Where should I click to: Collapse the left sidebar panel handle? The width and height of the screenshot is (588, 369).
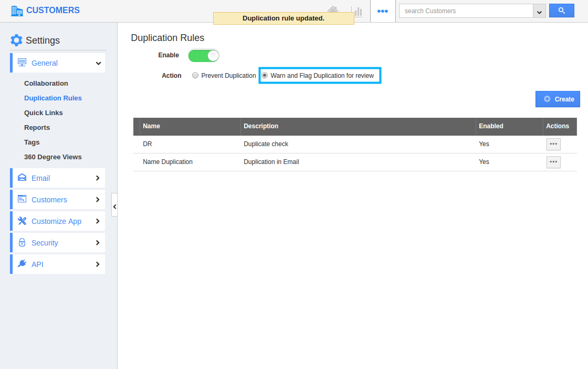tap(114, 207)
